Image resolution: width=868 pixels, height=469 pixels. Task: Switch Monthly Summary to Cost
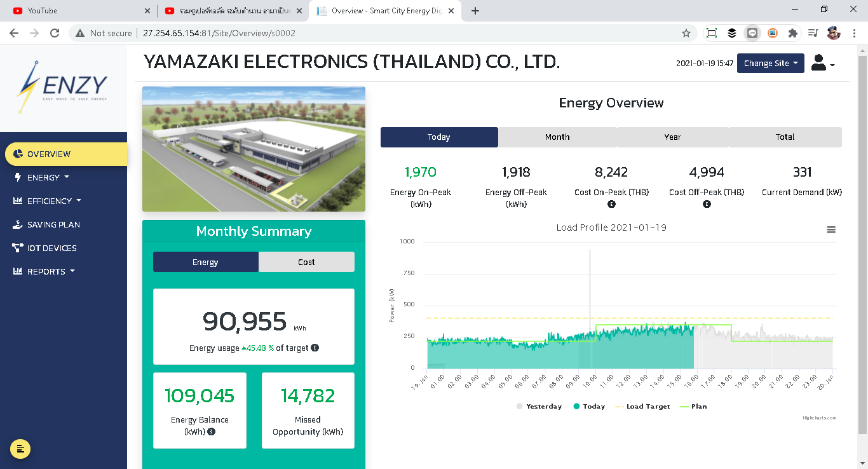[x=306, y=262]
